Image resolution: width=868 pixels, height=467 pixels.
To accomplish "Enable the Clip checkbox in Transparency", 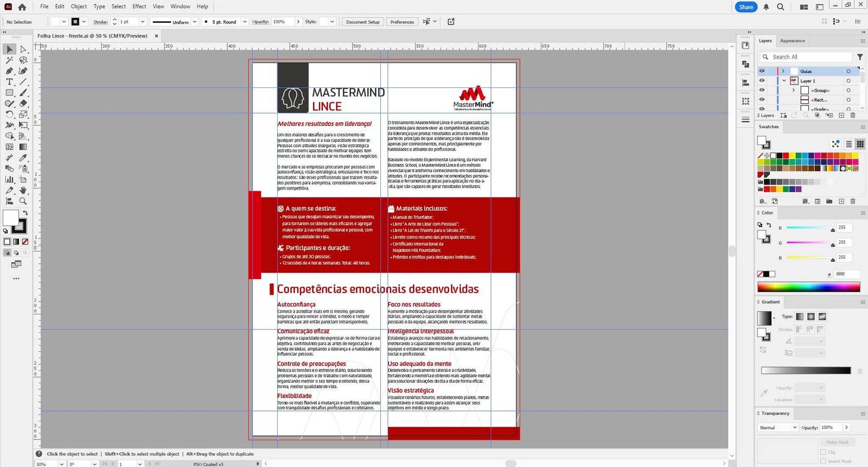I will pyautogui.click(x=824, y=452).
